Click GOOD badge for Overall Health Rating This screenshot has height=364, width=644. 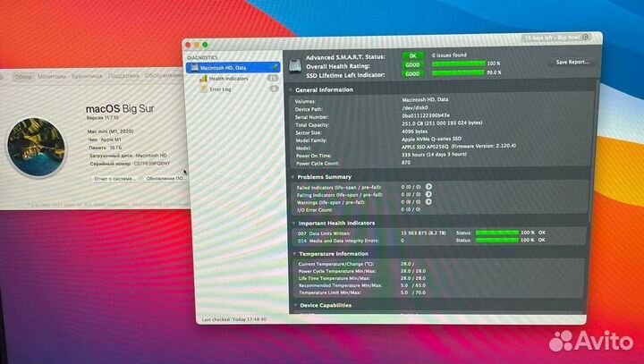412,64
